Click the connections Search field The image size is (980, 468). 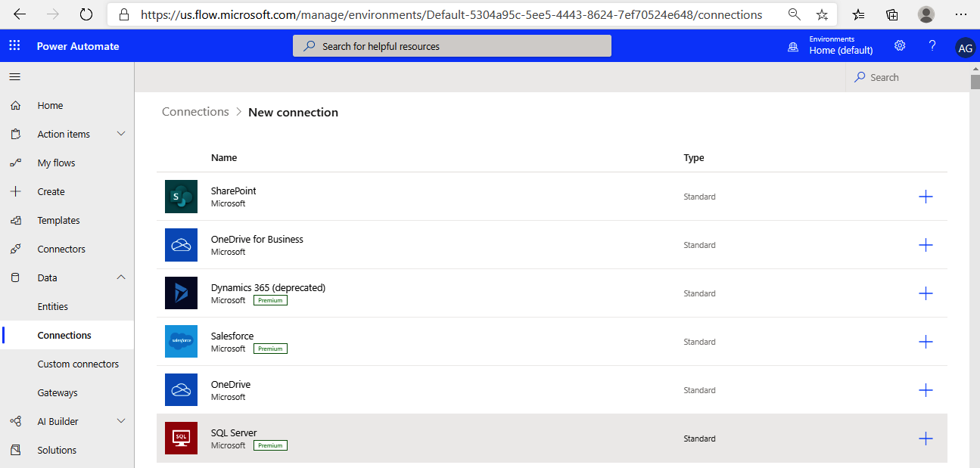point(907,77)
